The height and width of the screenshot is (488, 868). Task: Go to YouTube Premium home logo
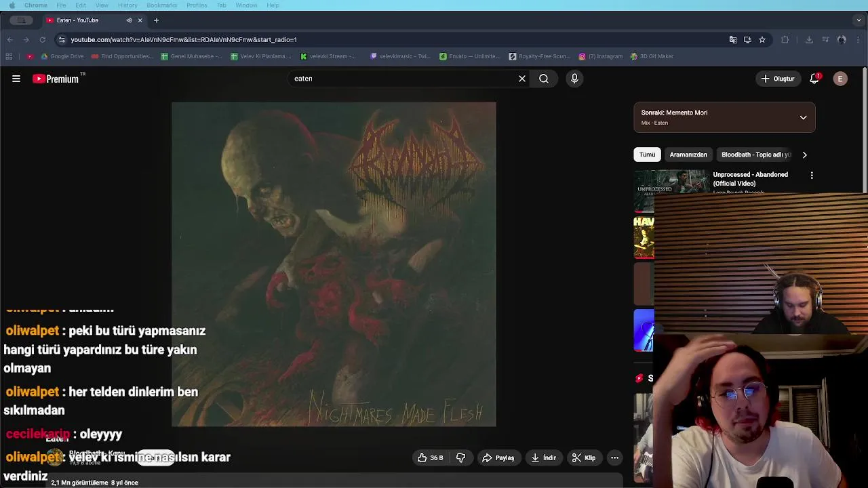pyautogui.click(x=56, y=79)
